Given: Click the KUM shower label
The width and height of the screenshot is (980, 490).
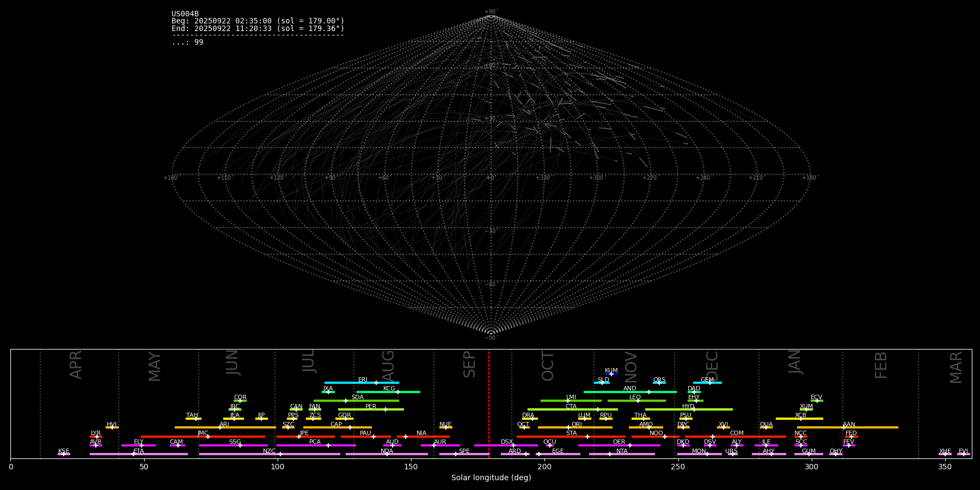Looking at the screenshot, I should (x=611, y=371).
